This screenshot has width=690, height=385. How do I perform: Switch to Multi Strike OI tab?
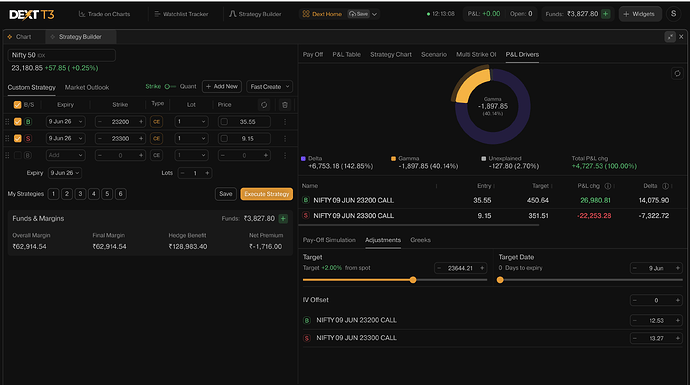pos(476,55)
